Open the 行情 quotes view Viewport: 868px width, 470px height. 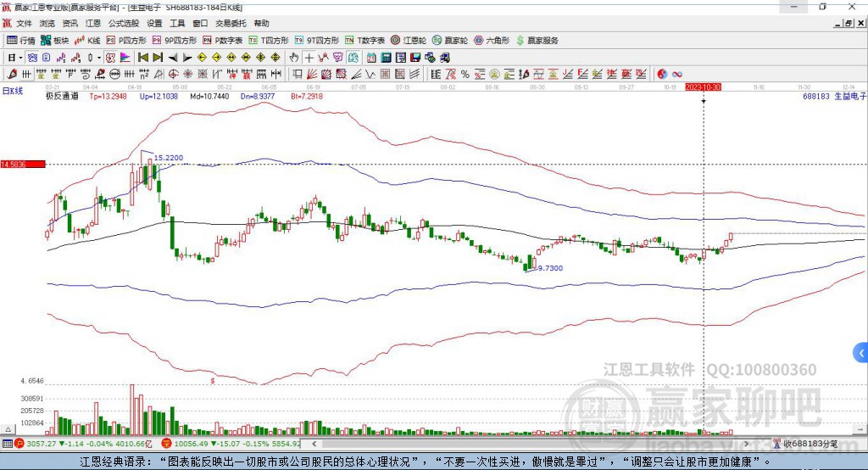[x=20, y=41]
